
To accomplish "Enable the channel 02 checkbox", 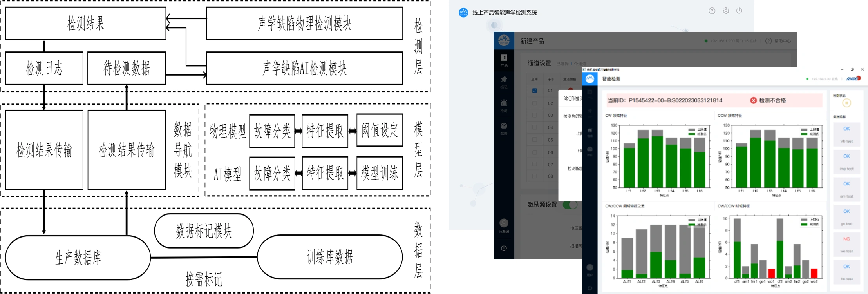I will 534,103.
